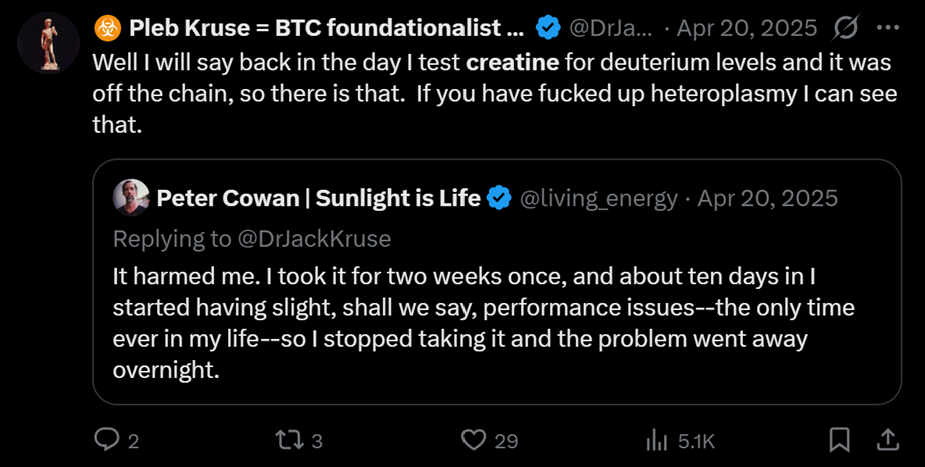The height and width of the screenshot is (467, 925).
Task: Click the quoted tweet's Apr 20, 2025 date
Action: pos(767,198)
